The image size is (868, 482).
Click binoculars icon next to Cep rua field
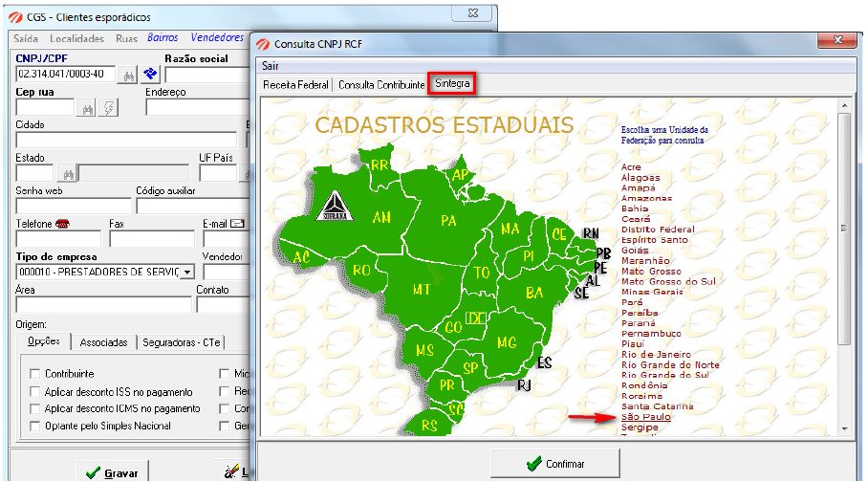87,108
